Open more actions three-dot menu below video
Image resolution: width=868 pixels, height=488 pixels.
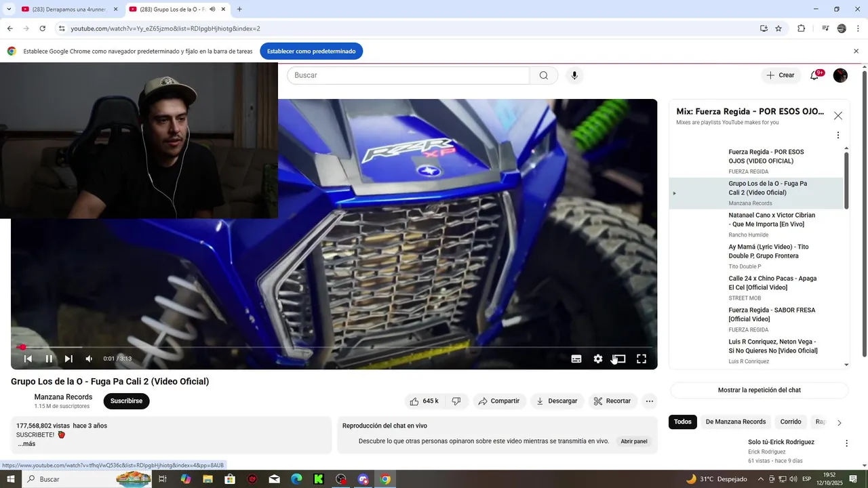pyautogui.click(x=649, y=401)
